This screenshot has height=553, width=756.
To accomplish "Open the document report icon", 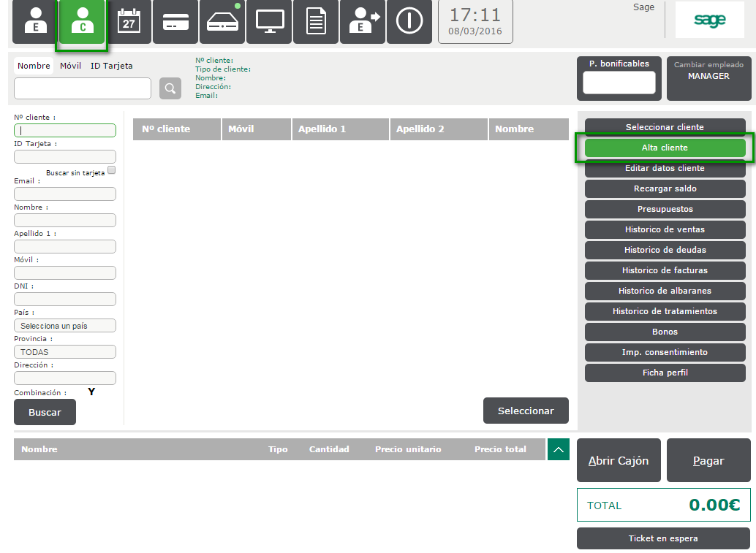I will point(316,23).
